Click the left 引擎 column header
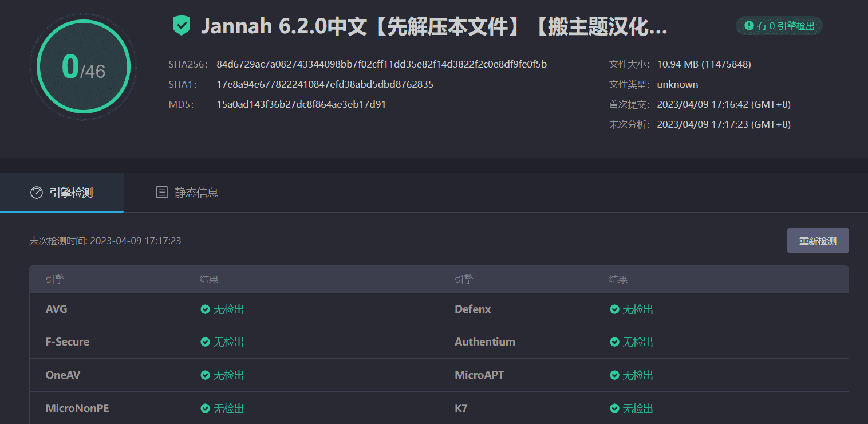Screen dimensions: 868x424 (55, 280)
